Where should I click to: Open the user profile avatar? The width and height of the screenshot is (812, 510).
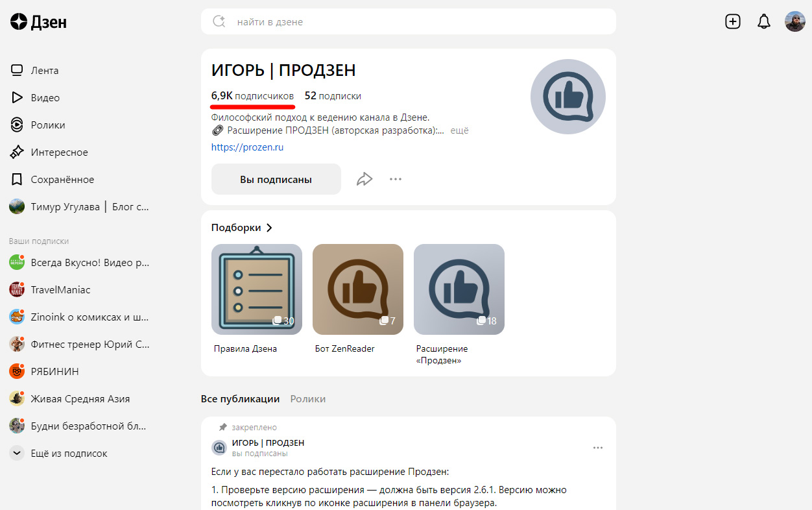click(795, 21)
